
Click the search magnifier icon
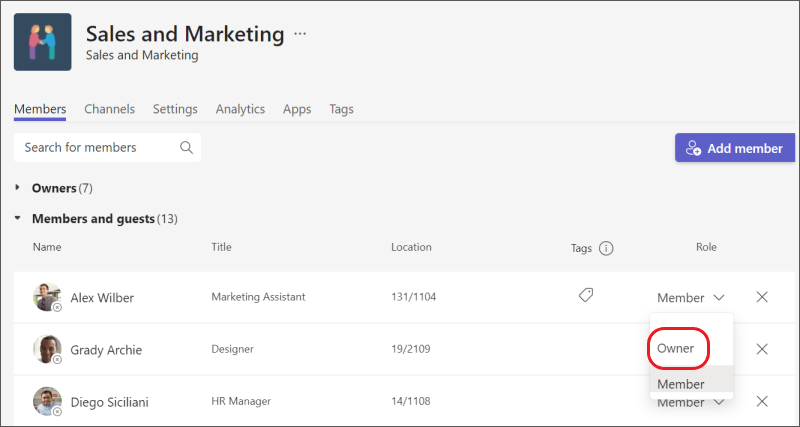pos(186,148)
